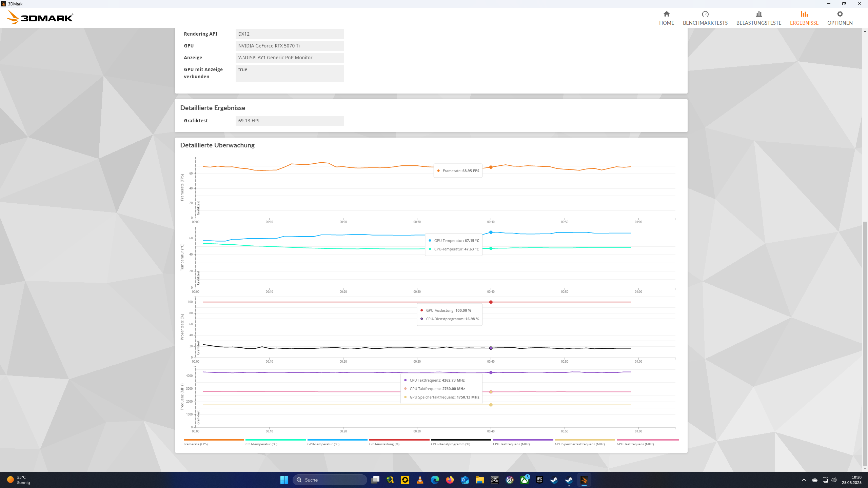Expand the system tray hidden icons chevron
The image size is (868, 488).
click(x=804, y=480)
